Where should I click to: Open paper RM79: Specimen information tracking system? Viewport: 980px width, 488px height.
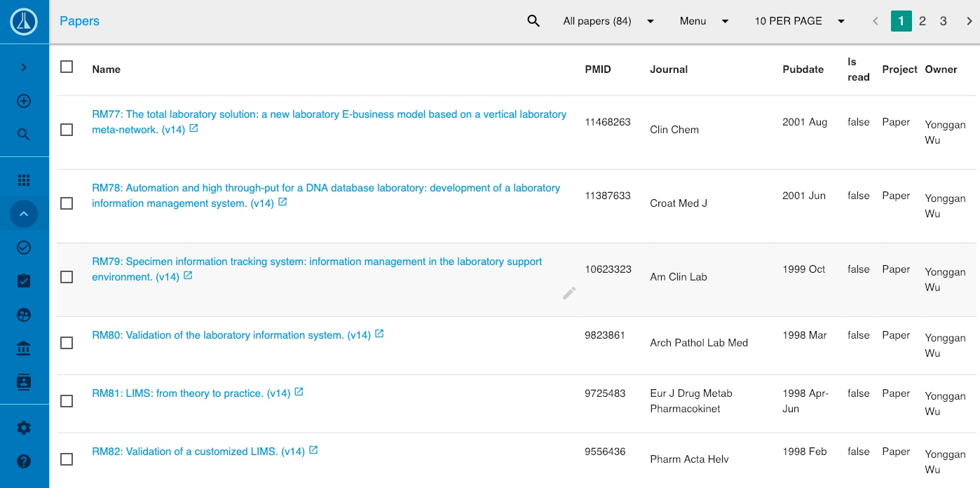tap(317, 269)
